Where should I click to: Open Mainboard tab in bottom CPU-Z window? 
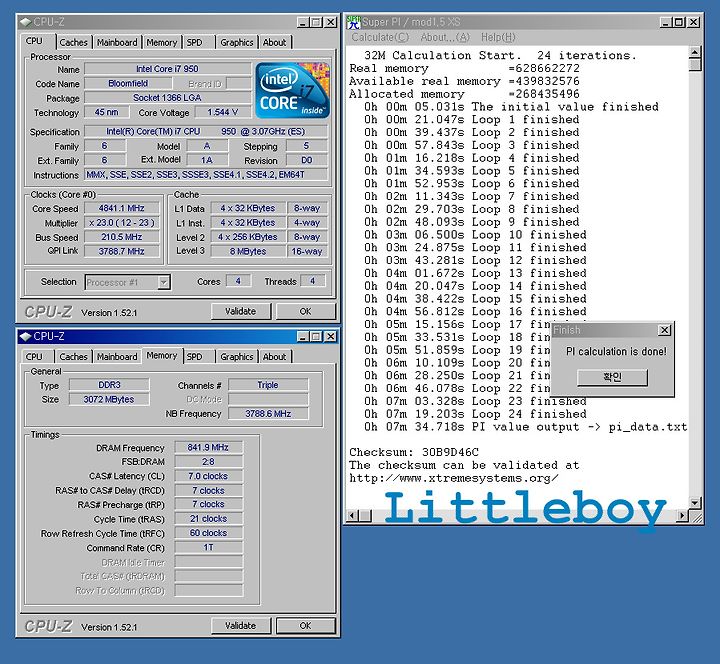click(117, 357)
